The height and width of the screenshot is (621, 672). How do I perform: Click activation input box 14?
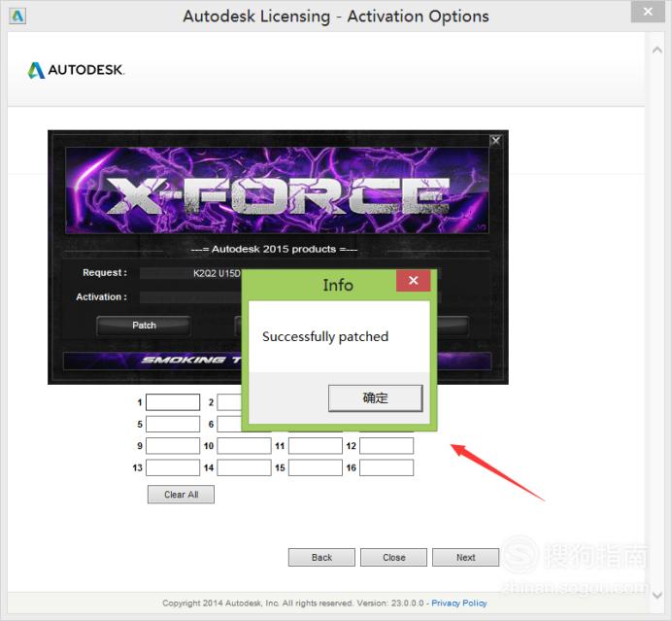pyautogui.click(x=245, y=467)
